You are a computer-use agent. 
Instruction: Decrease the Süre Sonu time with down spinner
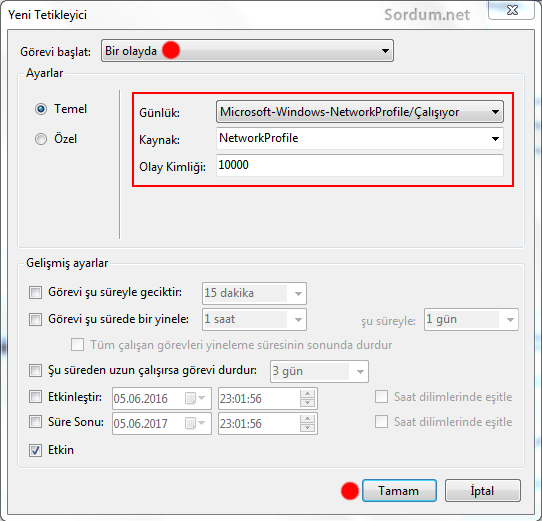pyautogui.click(x=307, y=428)
